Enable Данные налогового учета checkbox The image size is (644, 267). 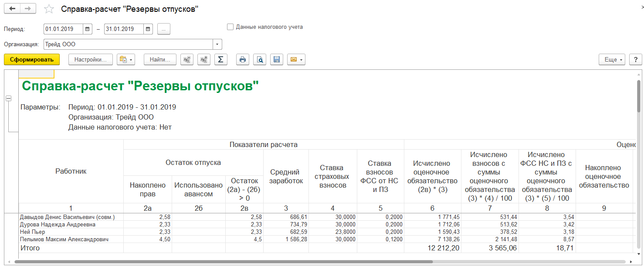(230, 27)
